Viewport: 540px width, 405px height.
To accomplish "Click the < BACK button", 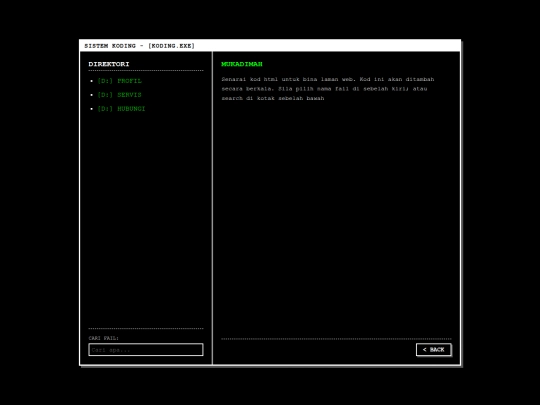I will click(434, 350).
